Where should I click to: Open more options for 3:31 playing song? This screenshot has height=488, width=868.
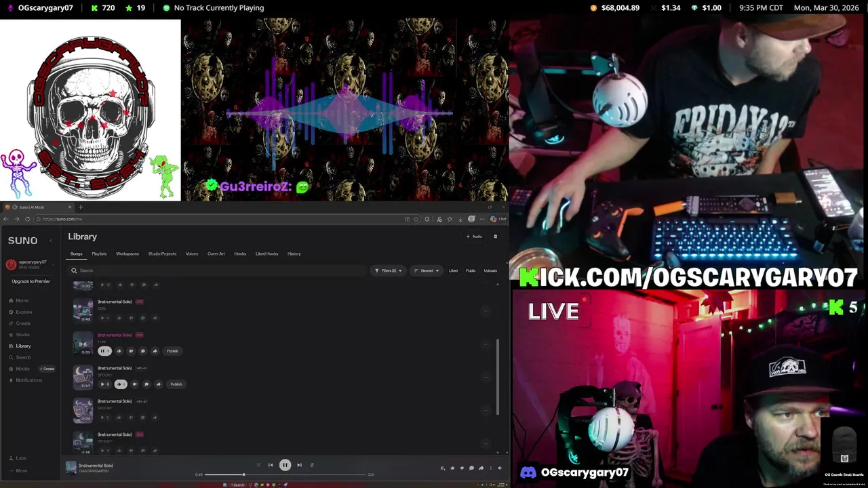[486, 344]
